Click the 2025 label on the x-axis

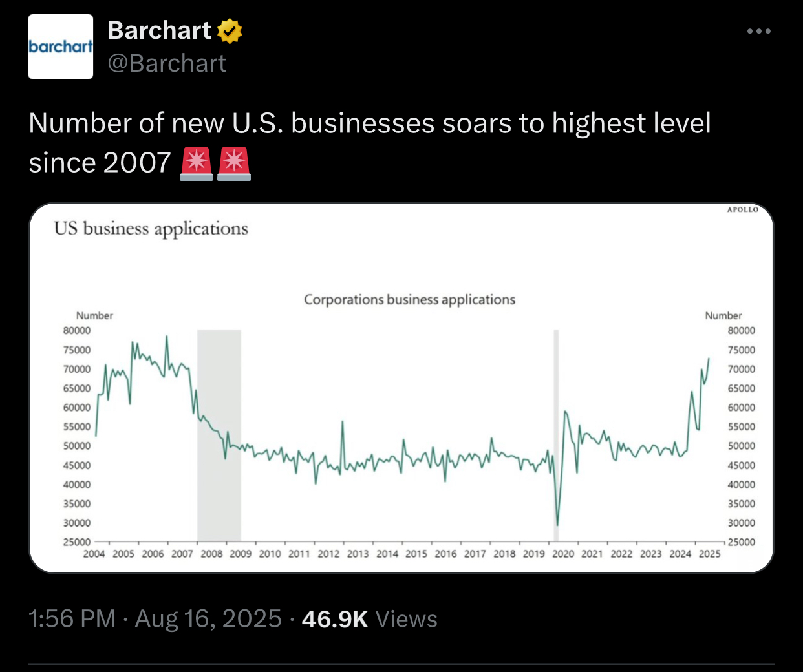pyautogui.click(x=709, y=554)
